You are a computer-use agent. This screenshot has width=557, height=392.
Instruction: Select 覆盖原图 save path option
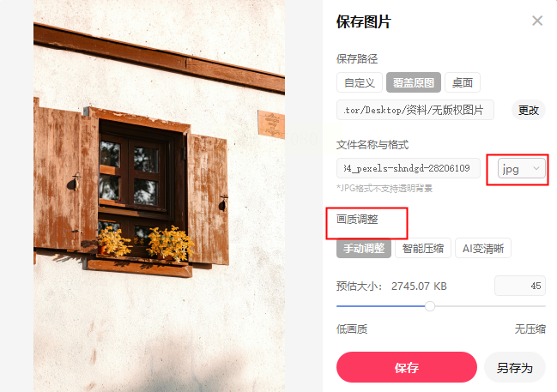point(414,82)
